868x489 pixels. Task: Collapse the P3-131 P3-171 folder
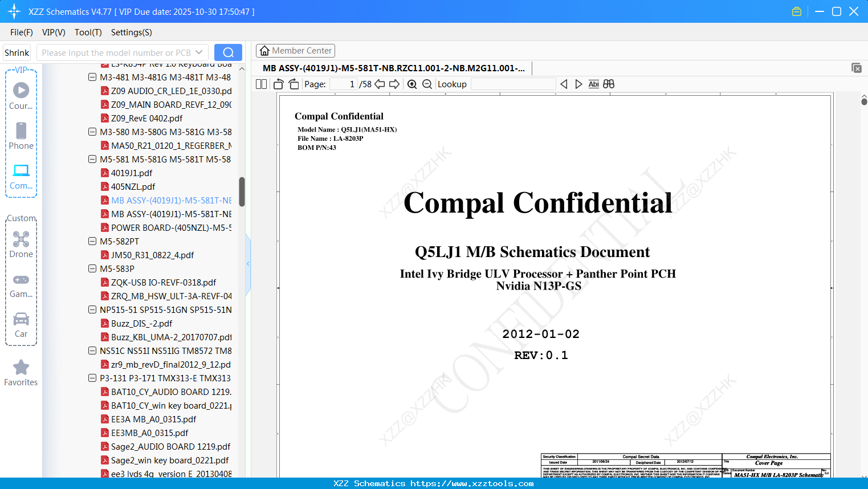pyautogui.click(x=92, y=378)
